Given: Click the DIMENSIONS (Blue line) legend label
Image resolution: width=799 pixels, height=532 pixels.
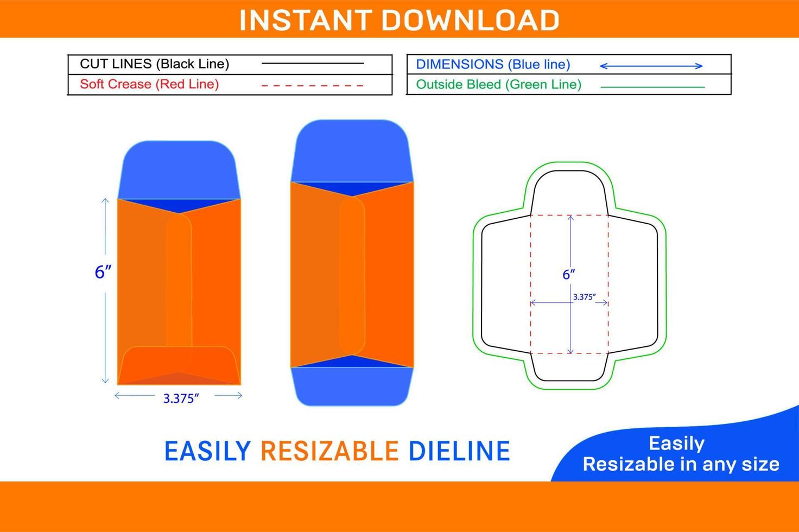Looking at the screenshot, I should coord(493,65).
